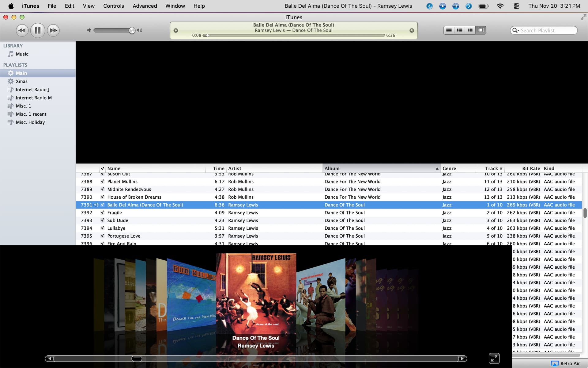The image size is (588, 368).
Task: Open the Internet Radio M playlist
Action: tap(34, 98)
